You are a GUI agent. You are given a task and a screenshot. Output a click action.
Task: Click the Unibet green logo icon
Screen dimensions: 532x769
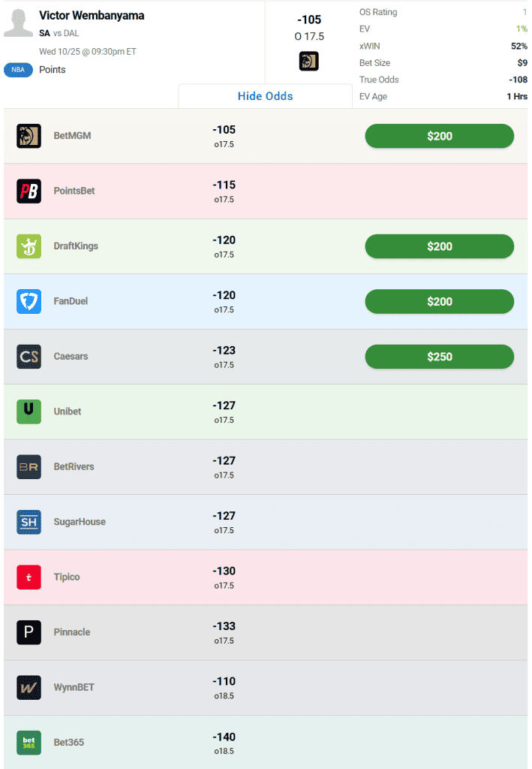(x=29, y=412)
